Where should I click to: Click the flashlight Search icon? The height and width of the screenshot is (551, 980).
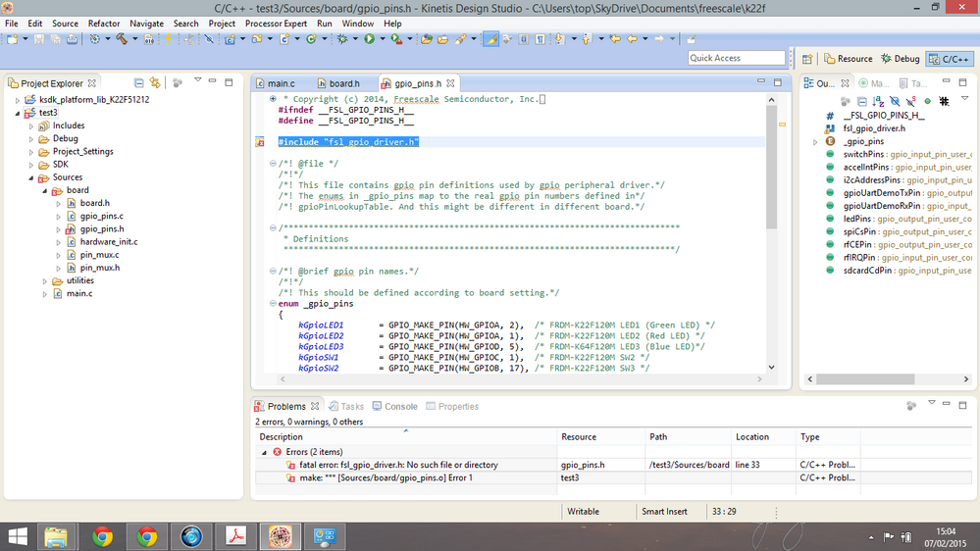pyautogui.click(x=461, y=39)
